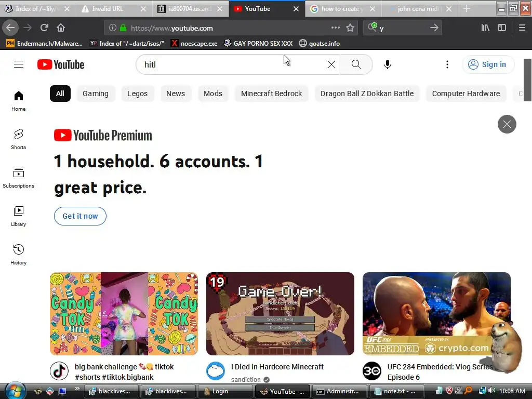Click the browser search box
The image size is (532, 399).
[x=402, y=28]
